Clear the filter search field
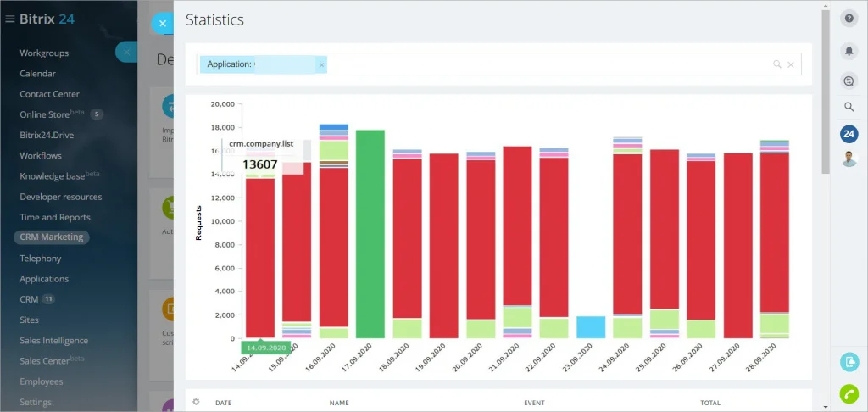Image resolution: width=868 pixels, height=412 pixels. (791, 64)
